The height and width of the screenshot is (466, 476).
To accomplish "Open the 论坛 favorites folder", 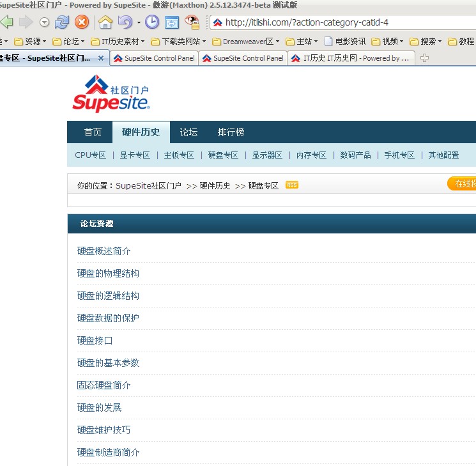I will (x=68, y=42).
